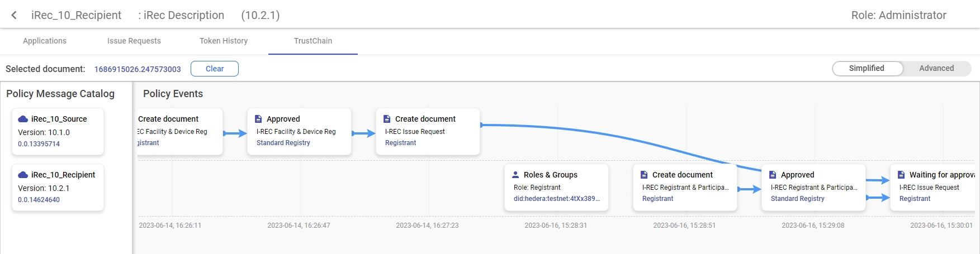Click the back arrow beside iRec_10_Recipient
Image resolution: width=980 pixels, height=254 pixels.
tap(14, 15)
